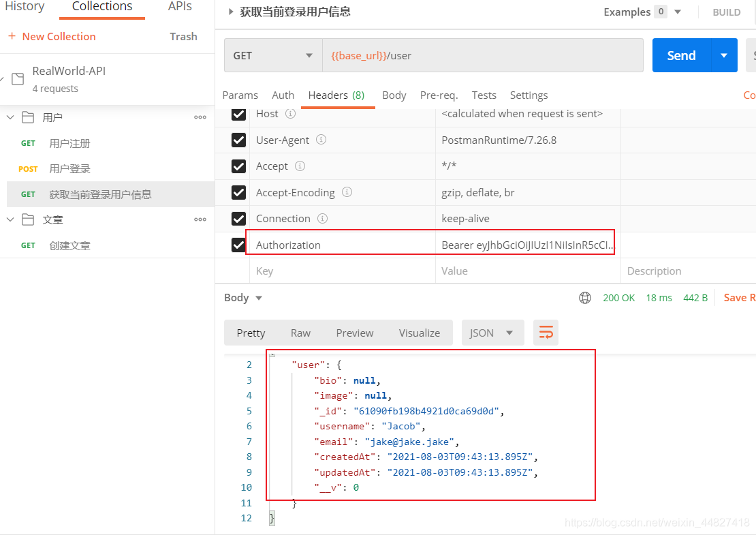The image size is (756, 535).
Task: Click Save Response link
Action: (740, 298)
